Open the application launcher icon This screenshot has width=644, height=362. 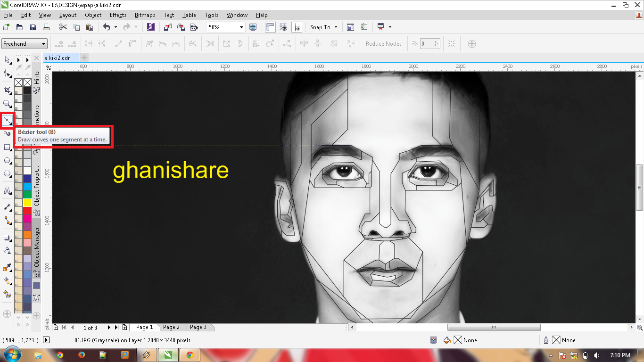(381, 27)
